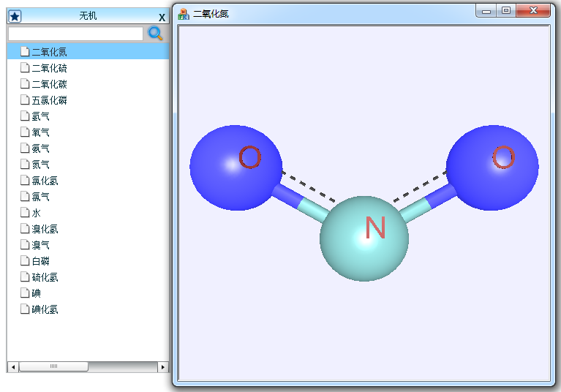Open the 二氧化硫 entry

(49, 68)
